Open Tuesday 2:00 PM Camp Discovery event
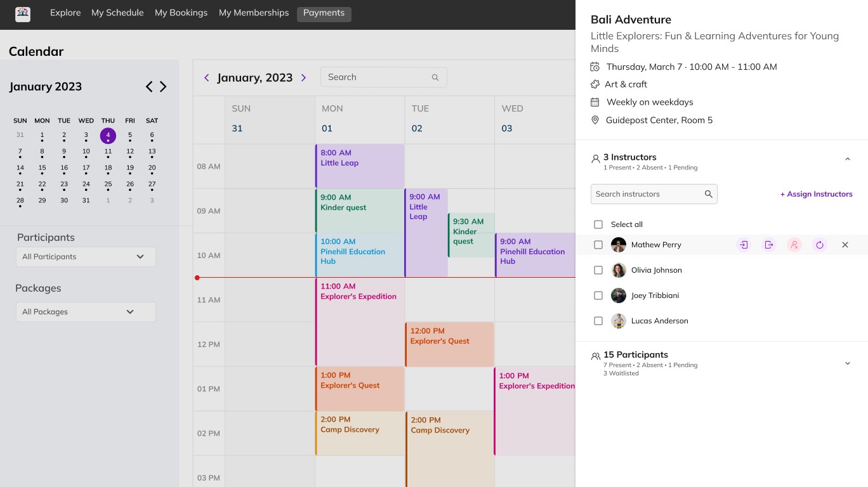 450,449
